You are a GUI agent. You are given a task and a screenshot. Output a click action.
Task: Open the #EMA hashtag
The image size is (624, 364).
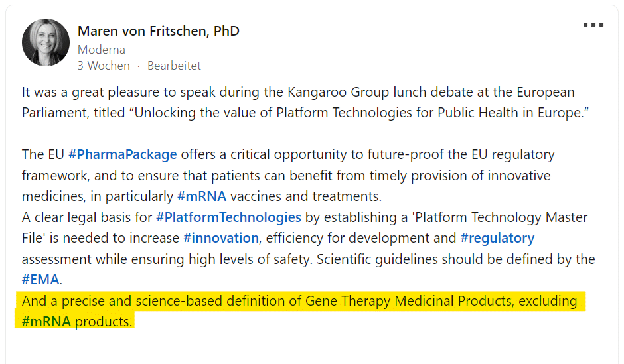coord(40,280)
